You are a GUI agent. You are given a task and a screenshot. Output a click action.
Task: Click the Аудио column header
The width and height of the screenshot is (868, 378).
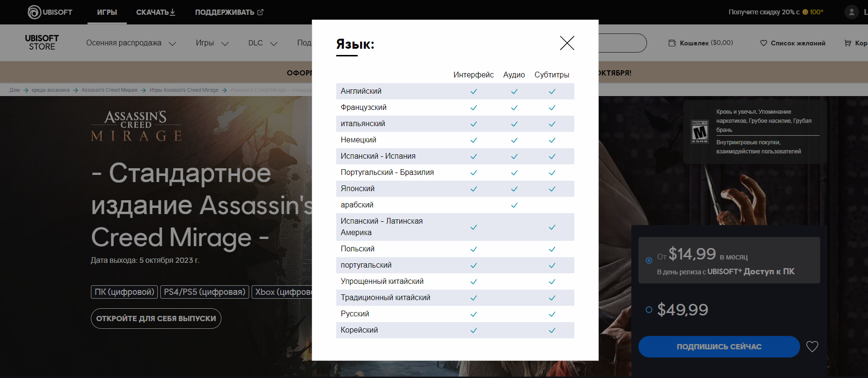pyautogui.click(x=514, y=75)
